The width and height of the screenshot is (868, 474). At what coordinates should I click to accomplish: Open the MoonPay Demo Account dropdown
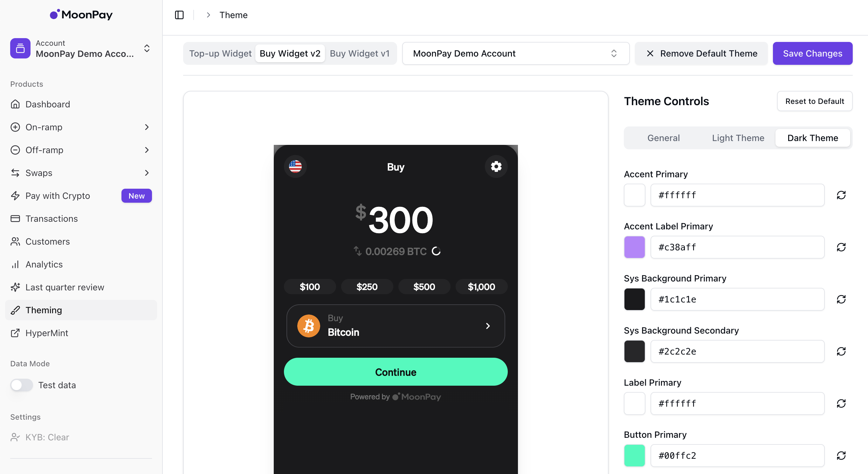(x=515, y=53)
